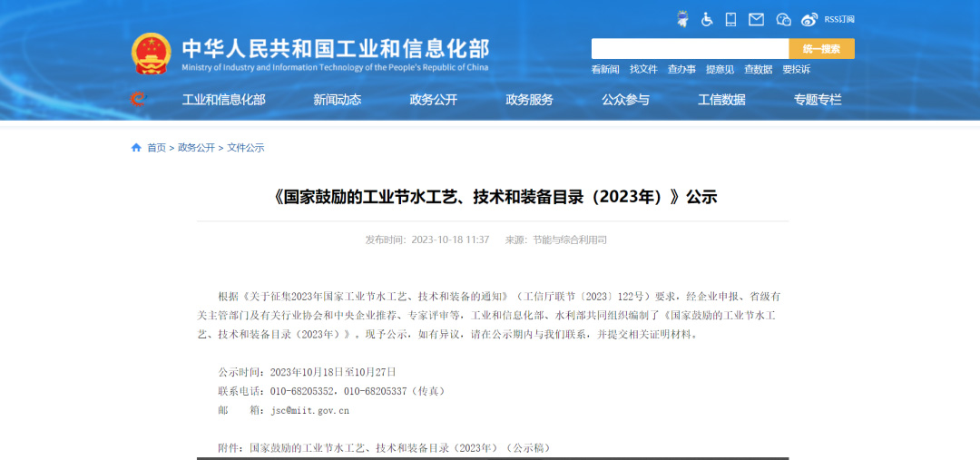This screenshot has width=980, height=460.
Task: Click the robot assistant icon
Action: tap(682, 19)
